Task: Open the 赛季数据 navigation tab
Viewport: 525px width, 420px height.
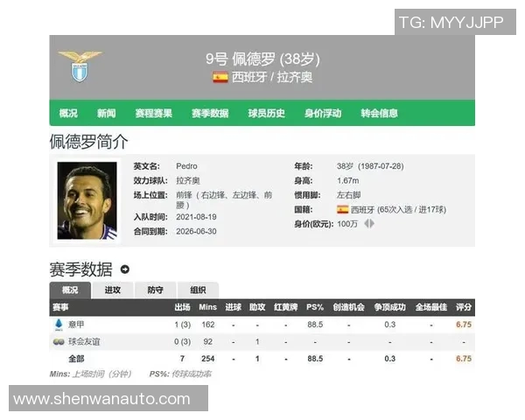Action: [x=210, y=113]
